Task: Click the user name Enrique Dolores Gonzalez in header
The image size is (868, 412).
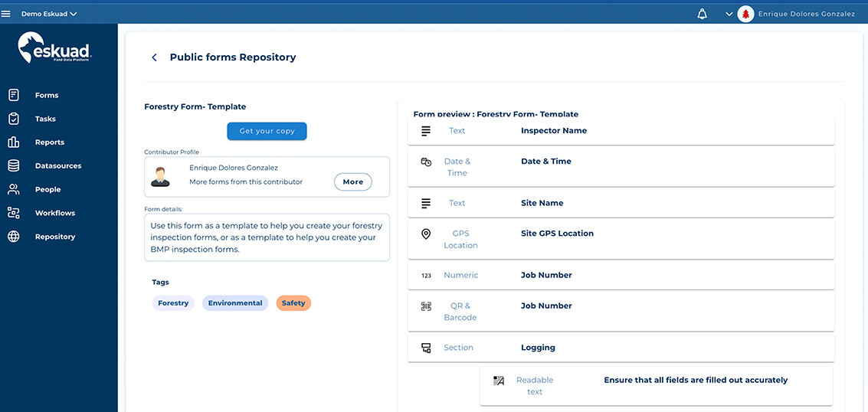Action: (x=806, y=15)
